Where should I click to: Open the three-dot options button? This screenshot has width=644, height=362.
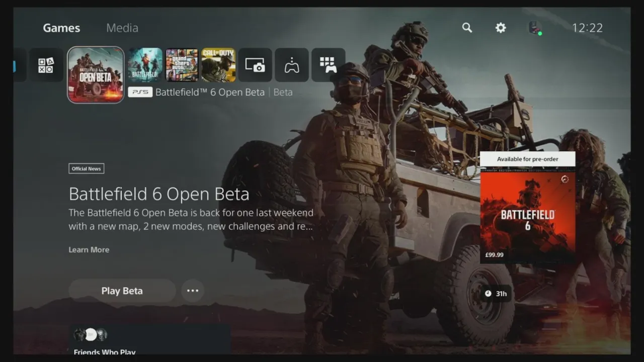pos(193,291)
